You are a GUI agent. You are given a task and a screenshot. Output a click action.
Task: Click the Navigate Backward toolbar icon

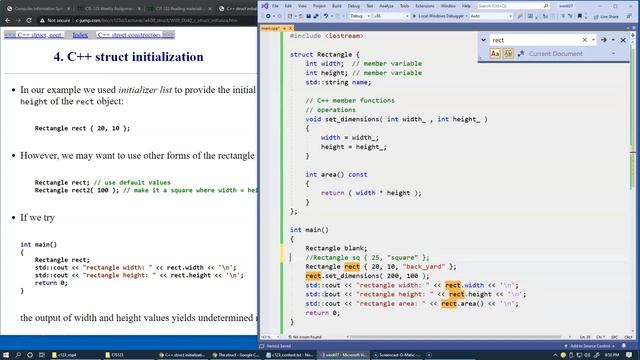click(x=268, y=16)
